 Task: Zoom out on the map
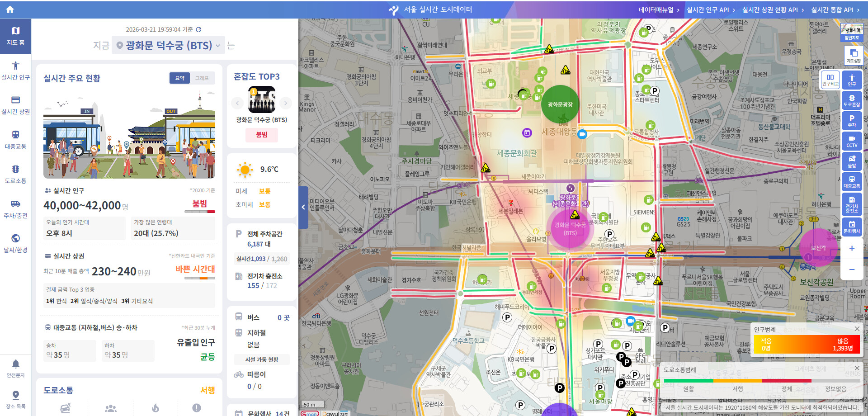852,269
